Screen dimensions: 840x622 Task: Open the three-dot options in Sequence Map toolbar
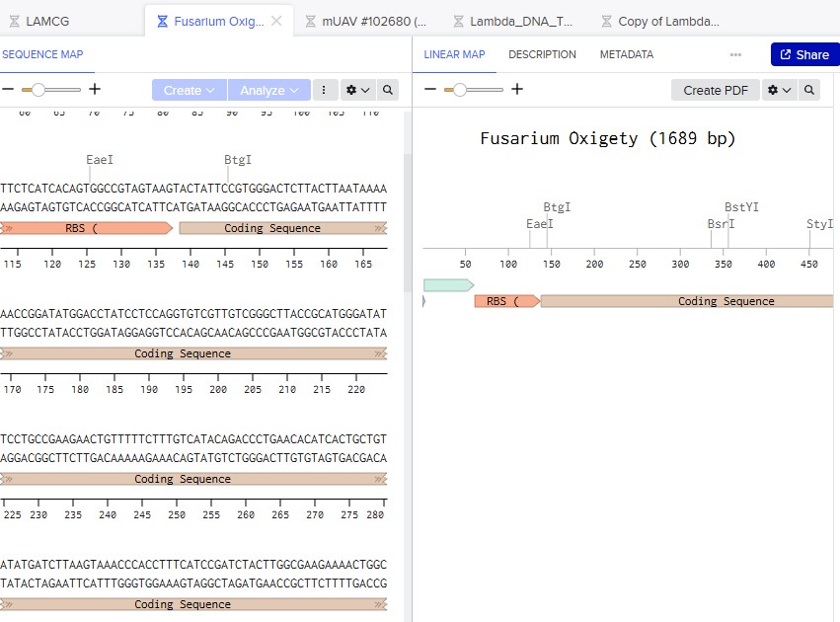coord(324,90)
